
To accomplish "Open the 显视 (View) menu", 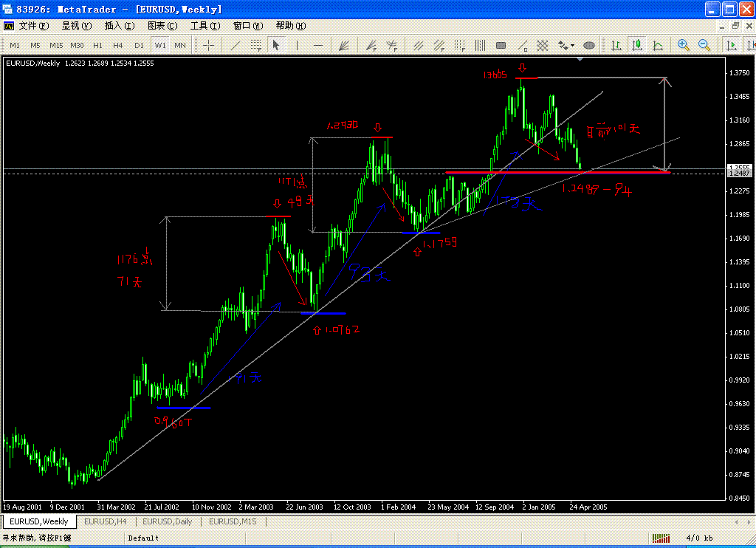I will tap(77, 26).
